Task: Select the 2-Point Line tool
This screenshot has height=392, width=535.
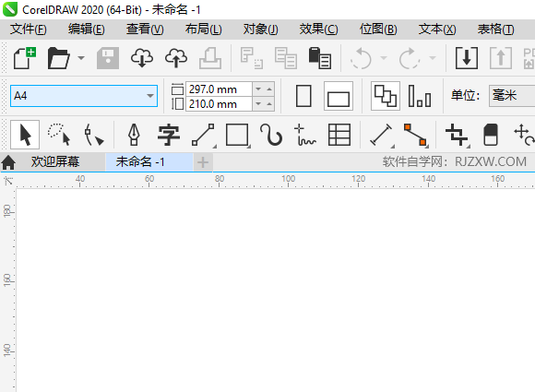Action: (x=203, y=135)
